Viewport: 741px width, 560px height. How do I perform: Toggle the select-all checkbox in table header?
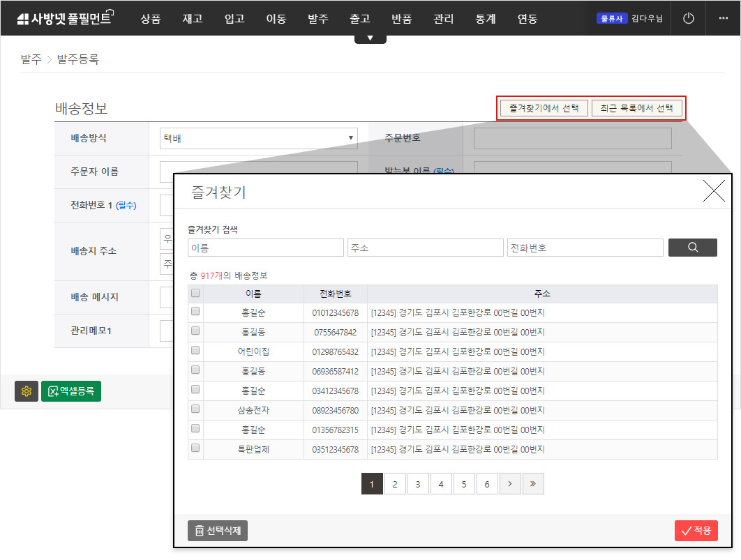pos(195,294)
